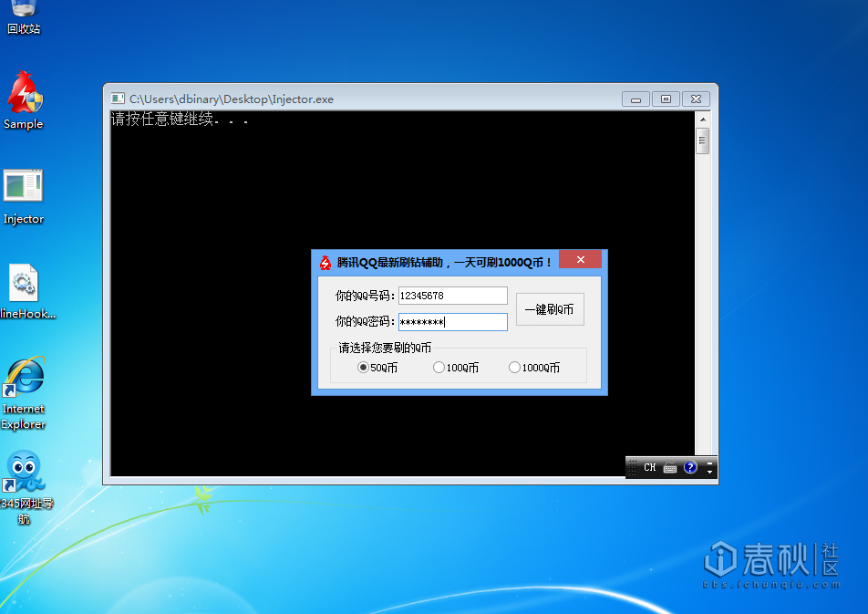
Task: Select the Sample desktop icon
Action: point(24,100)
